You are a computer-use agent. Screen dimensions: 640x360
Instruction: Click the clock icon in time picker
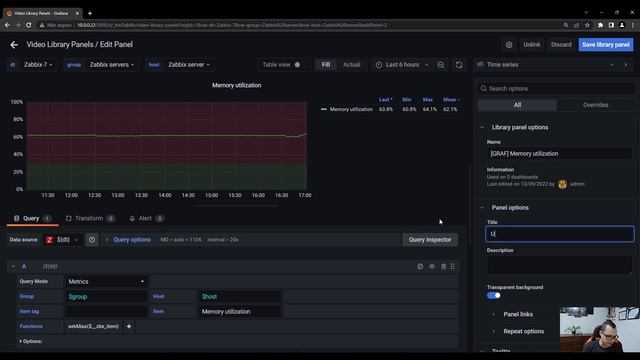(379, 65)
